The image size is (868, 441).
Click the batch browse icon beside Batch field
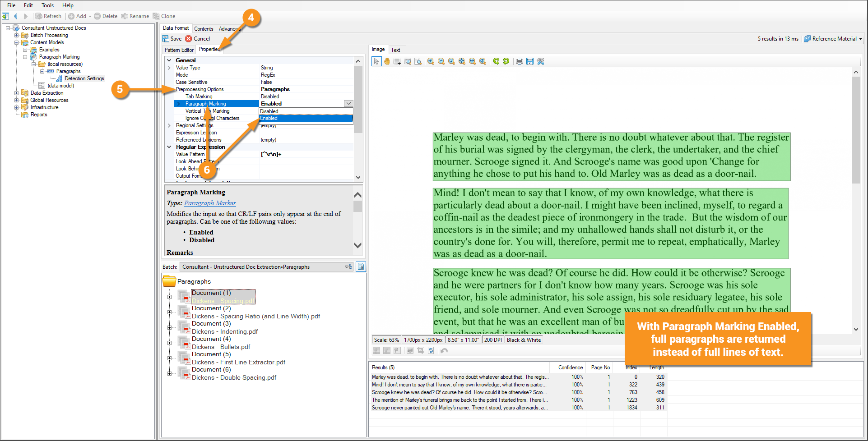click(x=361, y=267)
